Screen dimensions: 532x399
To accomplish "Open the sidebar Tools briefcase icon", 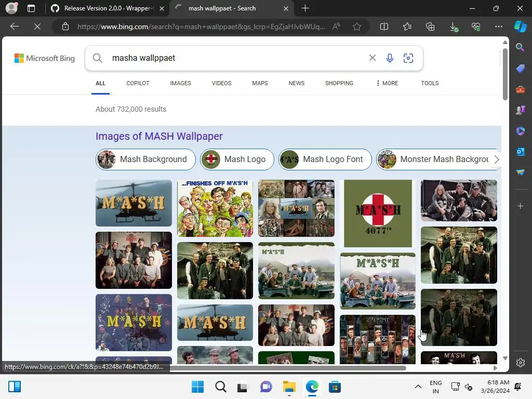I will tap(520, 89).
